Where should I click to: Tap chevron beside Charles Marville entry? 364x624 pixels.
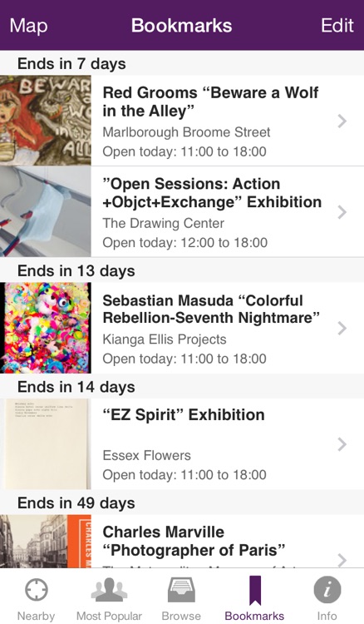pyautogui.click(x=342, y=560)
